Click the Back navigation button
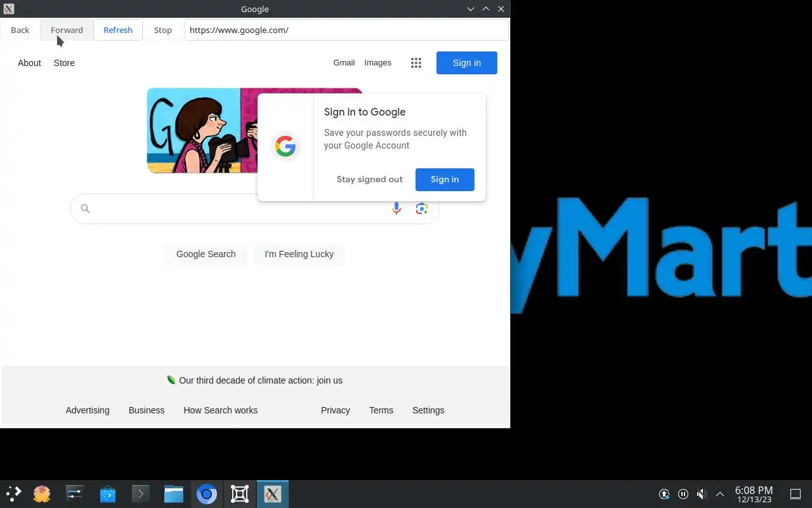 pos(20,30)
